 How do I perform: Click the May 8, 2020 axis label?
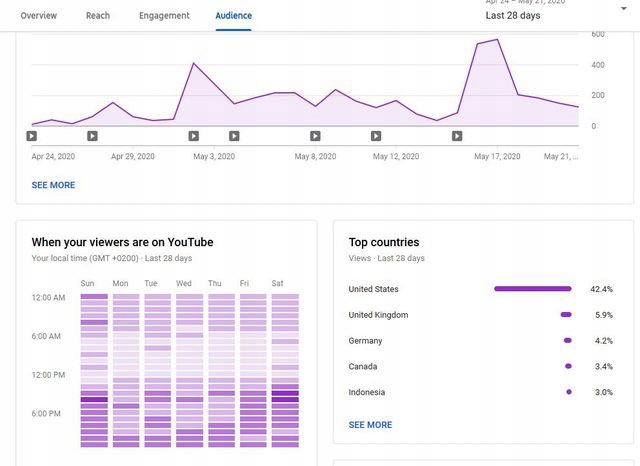(316, 156)
